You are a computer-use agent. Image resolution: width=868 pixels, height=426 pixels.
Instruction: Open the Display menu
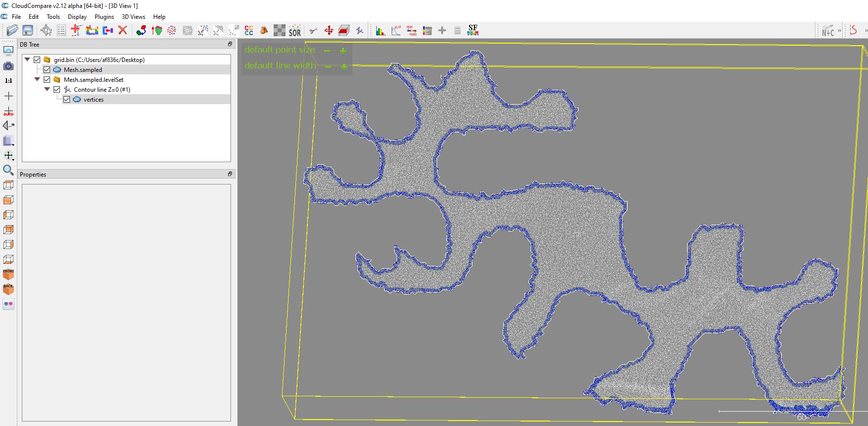click(77, 17)
